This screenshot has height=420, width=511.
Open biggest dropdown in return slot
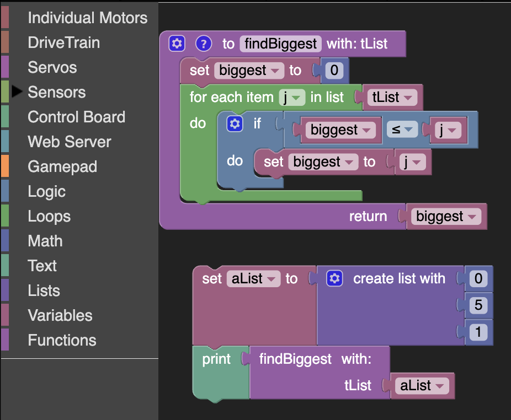(x=446, y=217)
